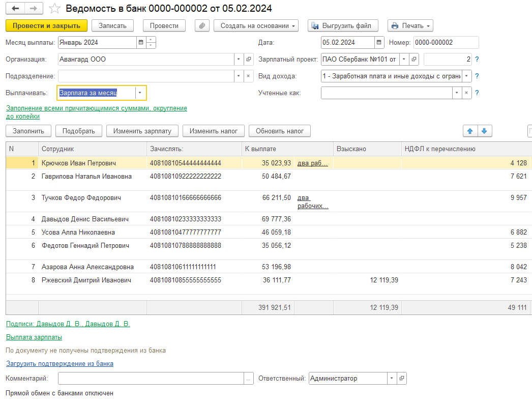
Task: Expand the Подразделение dropdown list
Action: coord(239,76)
